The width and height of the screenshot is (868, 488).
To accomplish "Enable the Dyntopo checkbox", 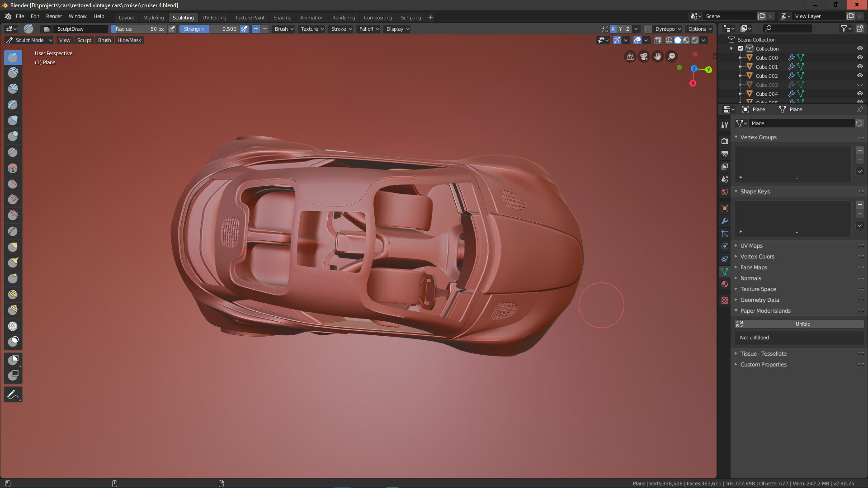I will [x=648, y=29].
